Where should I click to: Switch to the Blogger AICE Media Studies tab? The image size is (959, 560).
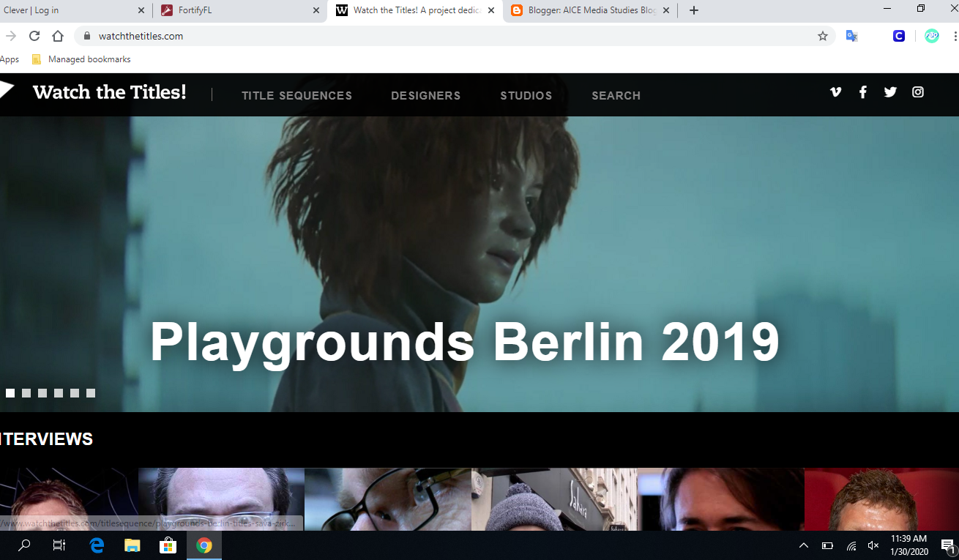[590, 10]
